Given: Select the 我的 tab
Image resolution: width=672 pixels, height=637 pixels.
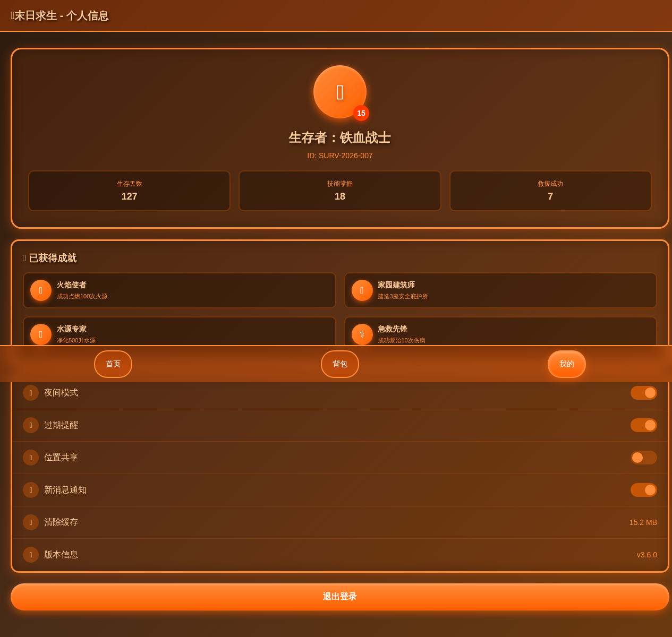Looking at the screenshot, I should pyautogui.click(x=567, y=364).
